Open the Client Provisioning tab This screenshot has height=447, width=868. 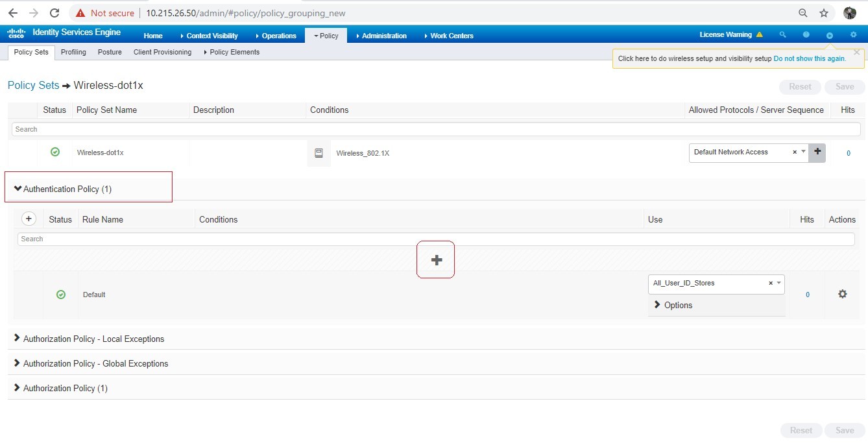[x=162, y=52]
